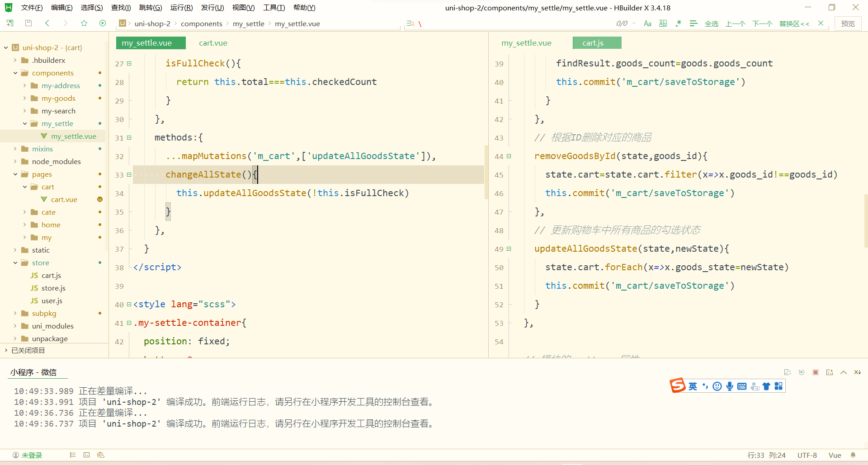Click the search-in-list magnifier icon
The height and width of the screenshot is (465, 868).
point(410,23)
